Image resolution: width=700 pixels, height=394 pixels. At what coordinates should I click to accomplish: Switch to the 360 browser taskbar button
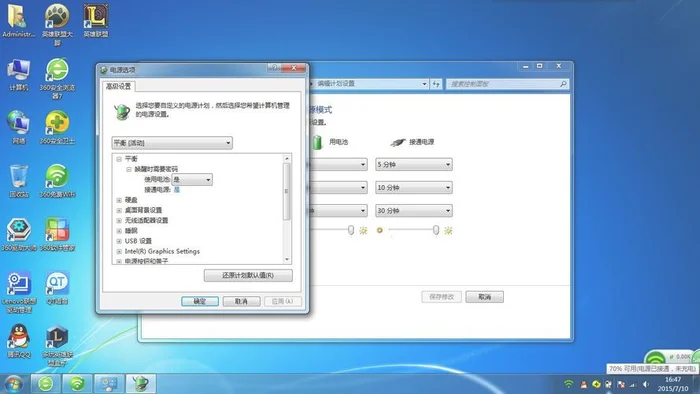pos(46,384)
